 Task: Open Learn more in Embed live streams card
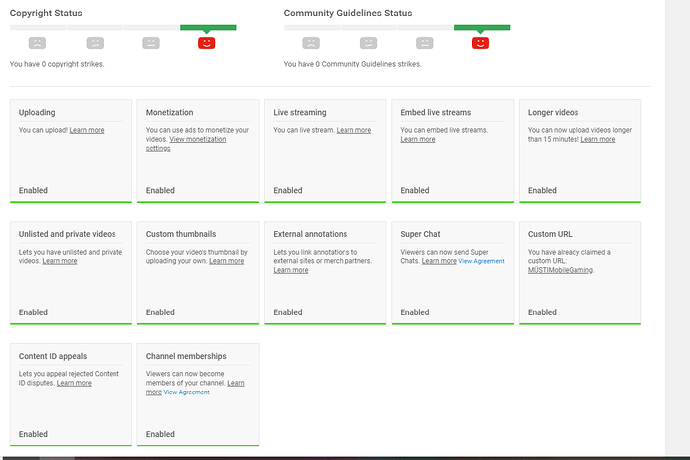tap(418, 140)
